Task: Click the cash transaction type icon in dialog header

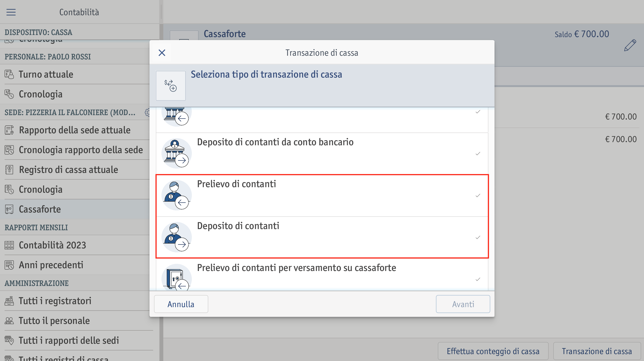Action: coord(170,86)
